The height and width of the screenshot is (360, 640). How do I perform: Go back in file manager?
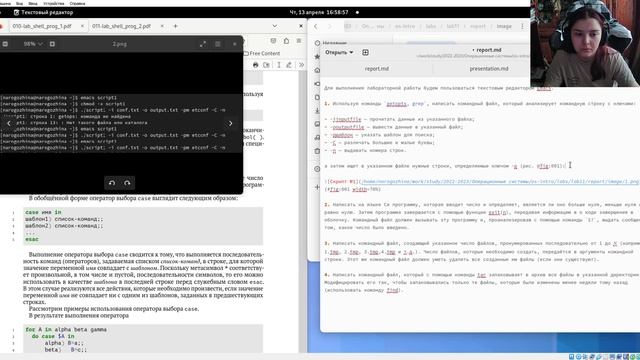coord(316,27)
